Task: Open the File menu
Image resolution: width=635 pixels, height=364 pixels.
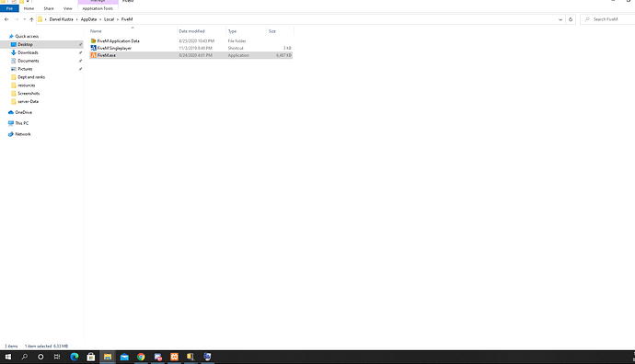Action: 9,8
